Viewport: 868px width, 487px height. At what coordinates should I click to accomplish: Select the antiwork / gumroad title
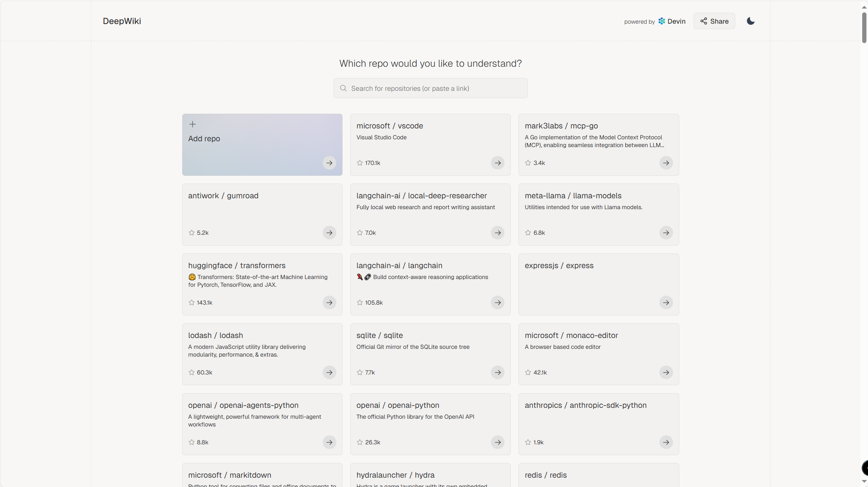(223, 196)
